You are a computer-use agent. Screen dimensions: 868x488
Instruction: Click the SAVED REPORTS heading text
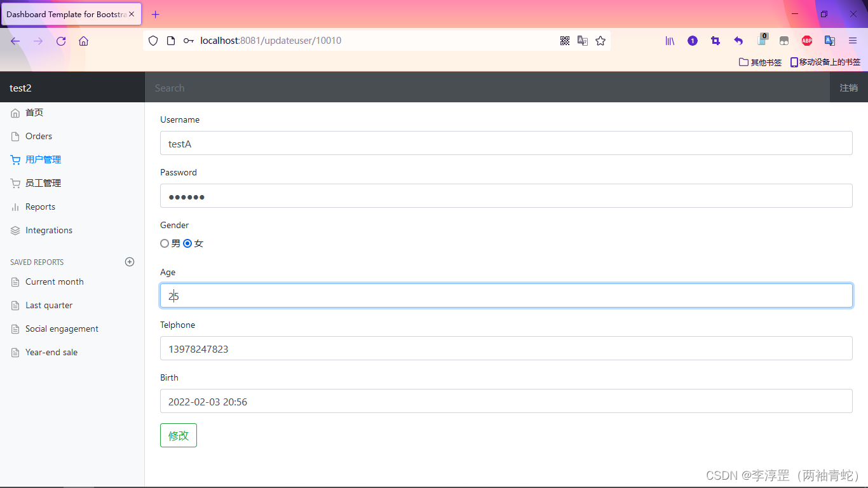37,262
